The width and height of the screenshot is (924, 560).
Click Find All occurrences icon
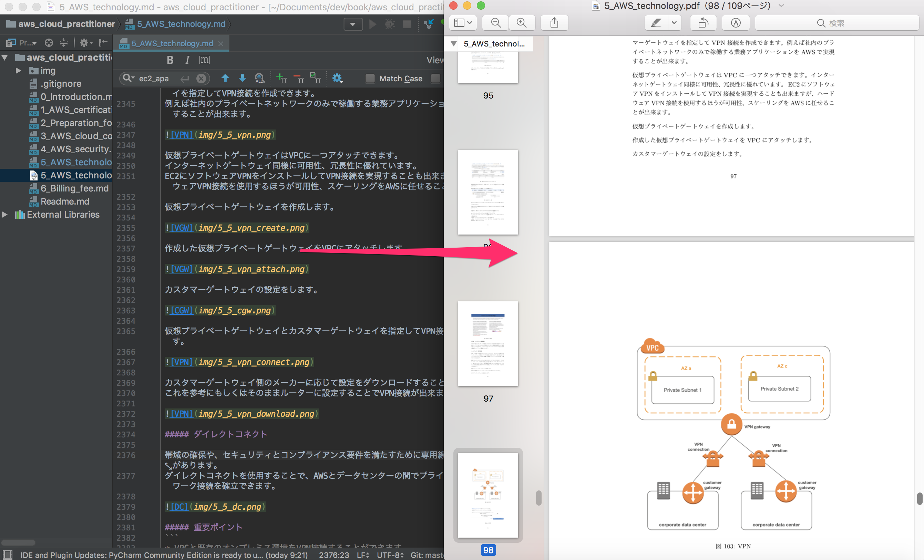(x=259, y=78)
